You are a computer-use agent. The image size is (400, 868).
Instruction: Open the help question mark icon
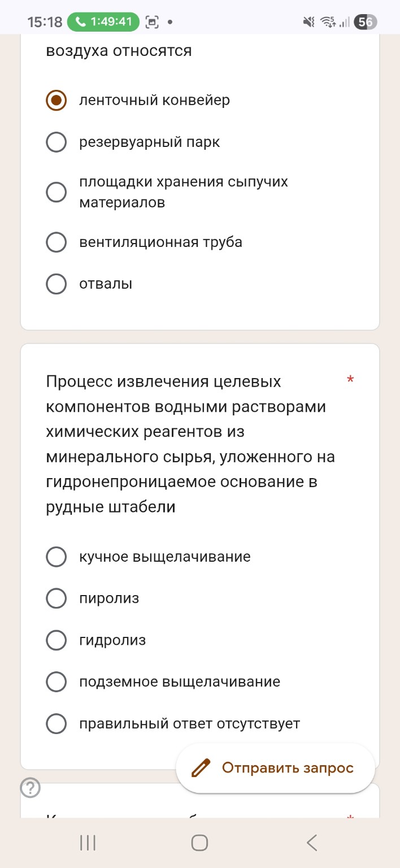pyautogui.click(x=31, y=788)
